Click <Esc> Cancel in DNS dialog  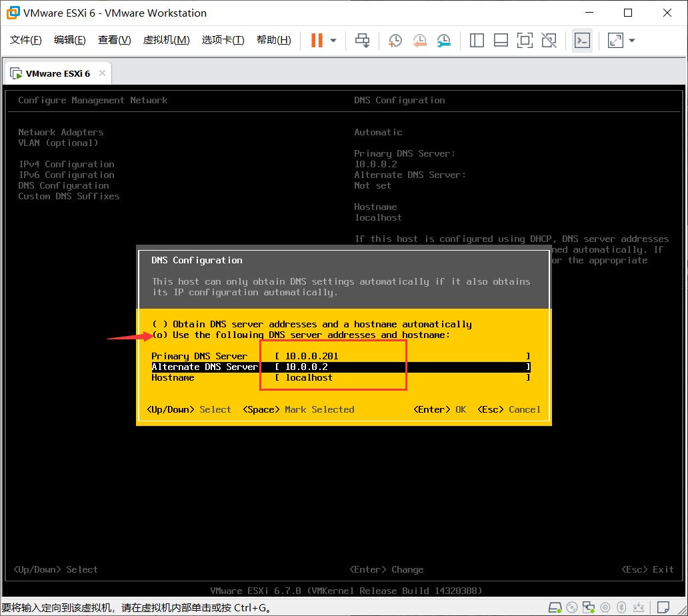point(509,409)
